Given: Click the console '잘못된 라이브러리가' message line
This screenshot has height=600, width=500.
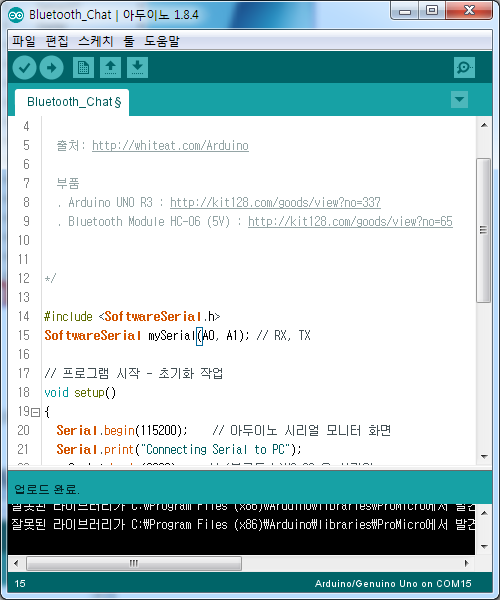Looking at the screenshot, I should pyautogui.click(x=243, y=525).
